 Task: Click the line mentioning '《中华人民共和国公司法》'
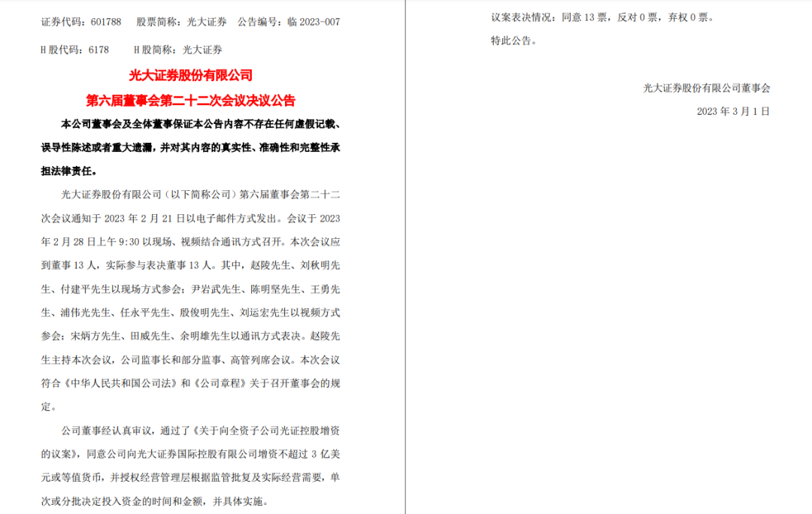tap(190, 383)
